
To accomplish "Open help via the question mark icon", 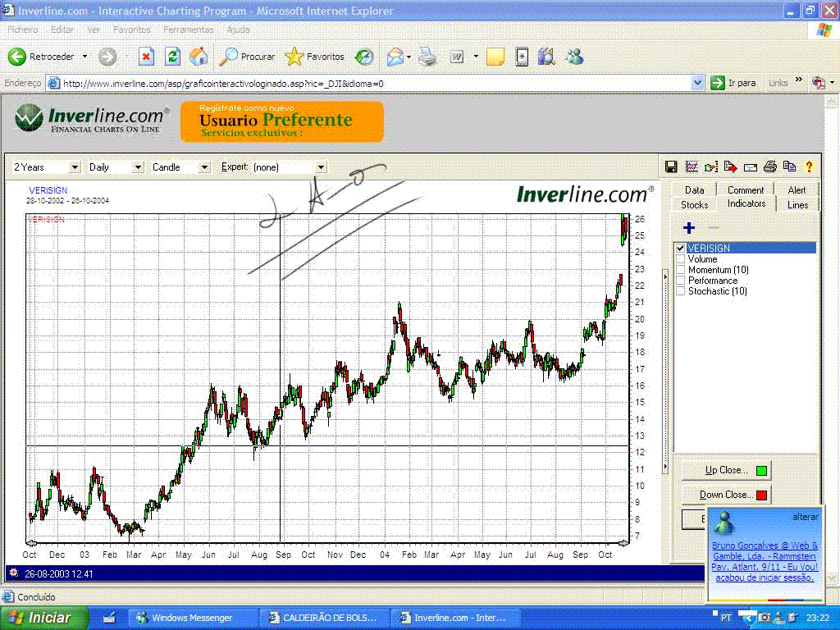I will 809,167.
